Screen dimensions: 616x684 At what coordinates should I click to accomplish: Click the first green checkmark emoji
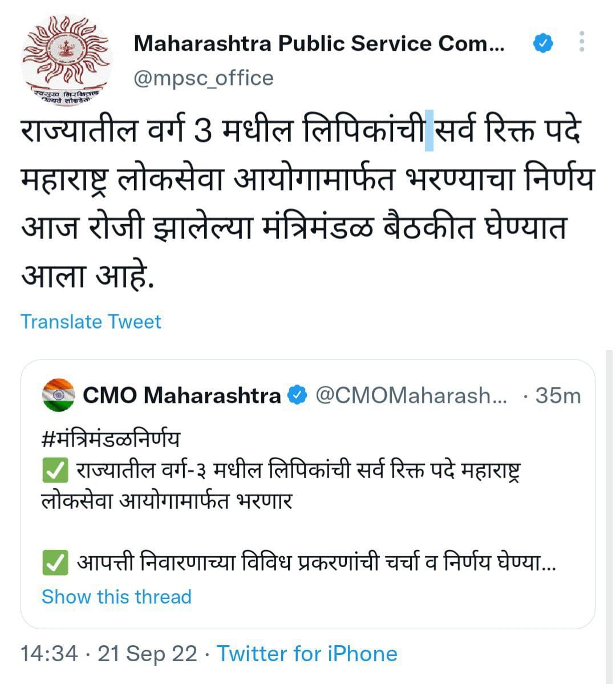click(55, 470)
